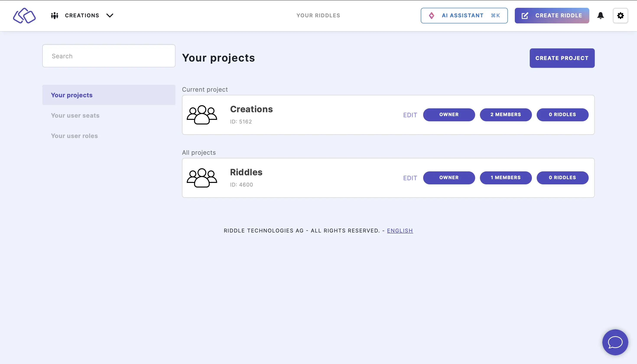Click EDIT link for Creations project
This screenshot has height=364, width=637.
tap(410, 115)
